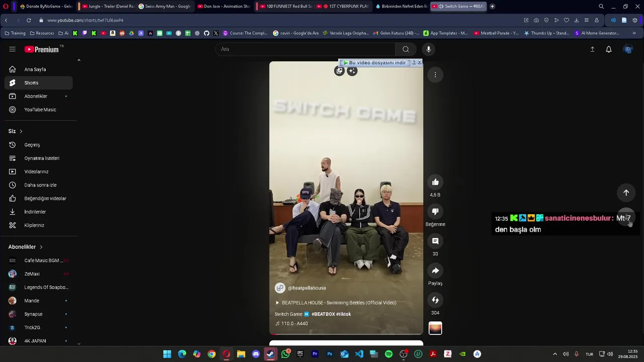Open the Synapse channel subscription

pos(39,314)
